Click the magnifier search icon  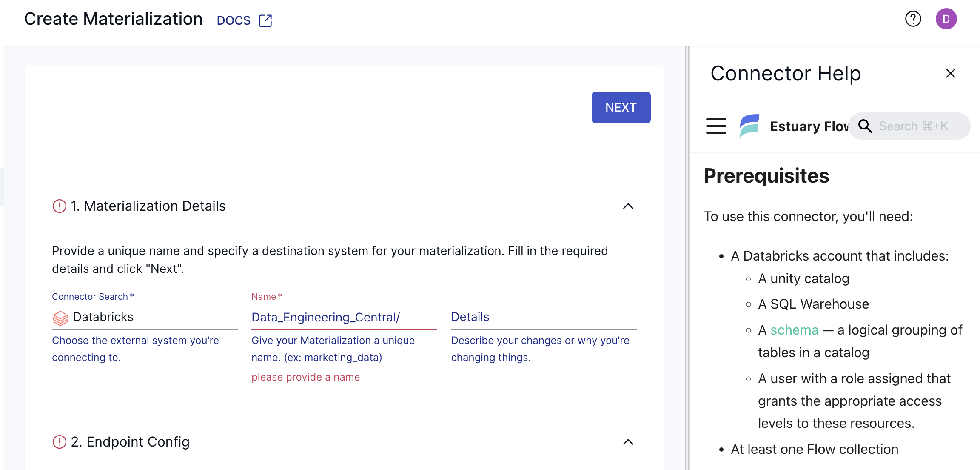[865, 126]
